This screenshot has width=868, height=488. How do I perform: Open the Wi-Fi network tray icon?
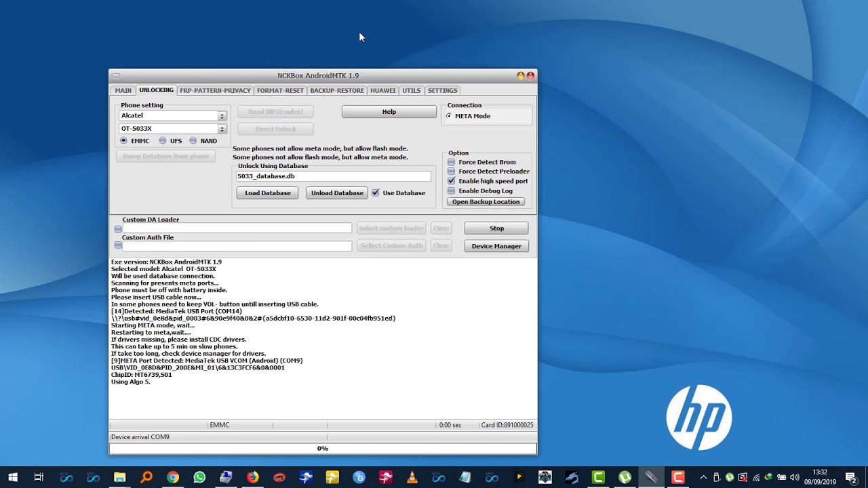(756, 477)
